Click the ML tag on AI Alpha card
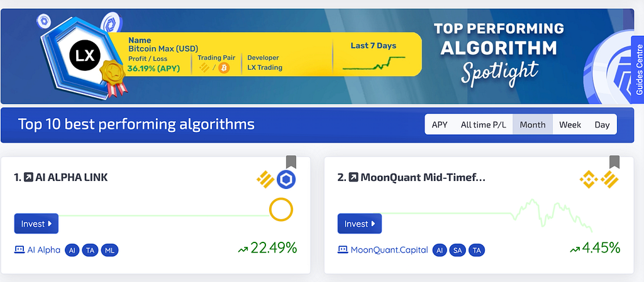Viewport: 644px width, 282px height. coord(109,250)
